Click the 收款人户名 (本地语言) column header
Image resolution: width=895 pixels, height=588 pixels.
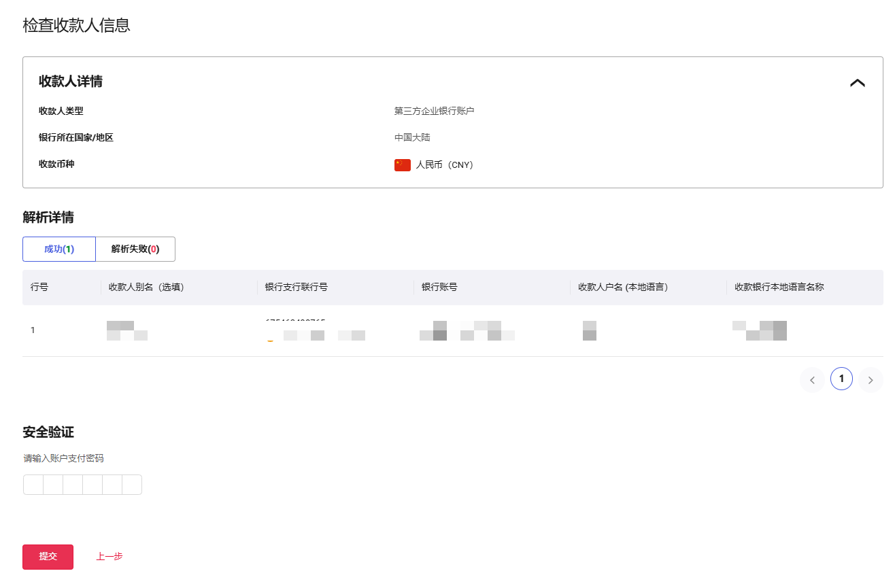(x=622, y=288)
